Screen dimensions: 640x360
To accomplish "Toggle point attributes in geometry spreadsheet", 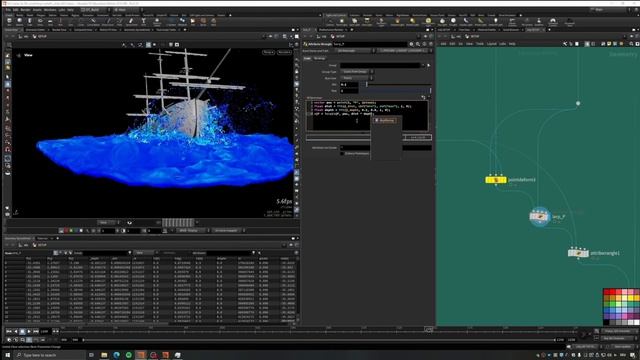I will tap(56, 253).
